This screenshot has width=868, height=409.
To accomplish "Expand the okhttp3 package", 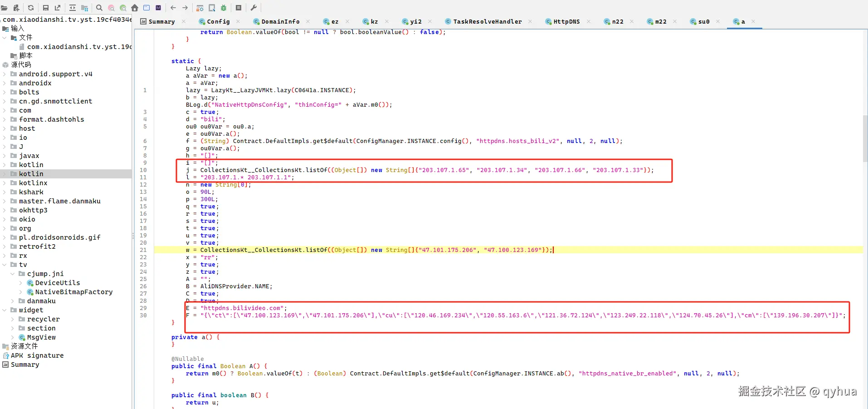I will tap(5, 210).
